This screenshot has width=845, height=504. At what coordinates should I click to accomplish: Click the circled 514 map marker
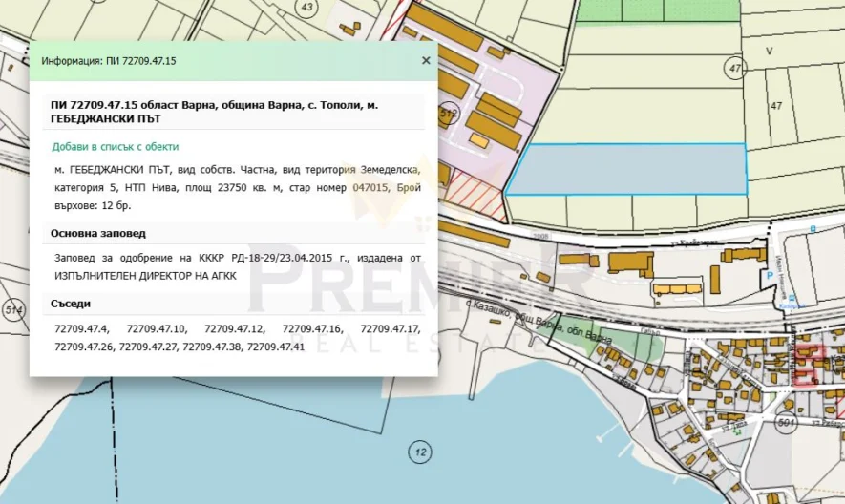click(13, 310)
